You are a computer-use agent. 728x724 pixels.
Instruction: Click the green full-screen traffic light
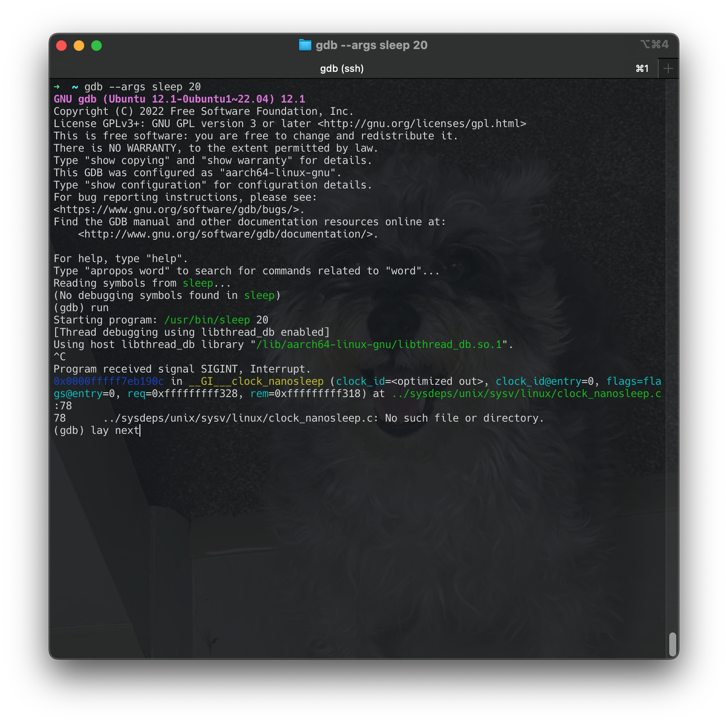pos(96,45)
